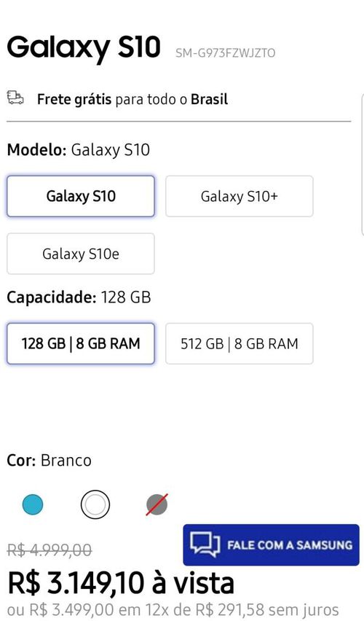
Task: Select 128 GB | 8 GB RAM capacity
Action: click(x=81, y=343)
